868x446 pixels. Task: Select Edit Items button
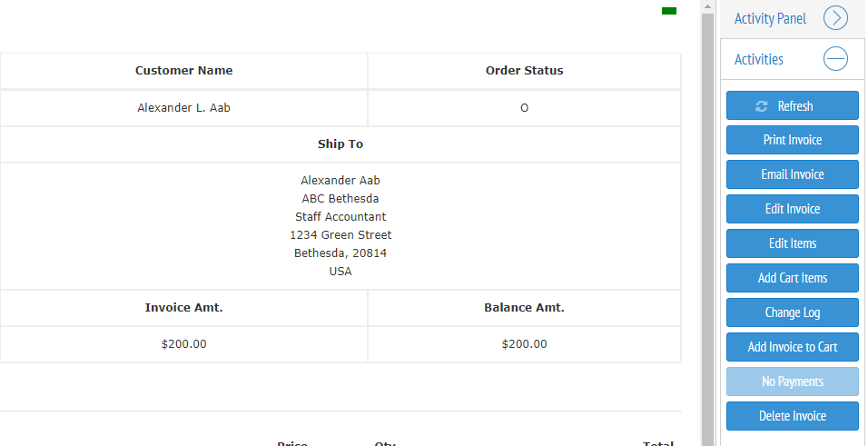[x=792, y=243]
